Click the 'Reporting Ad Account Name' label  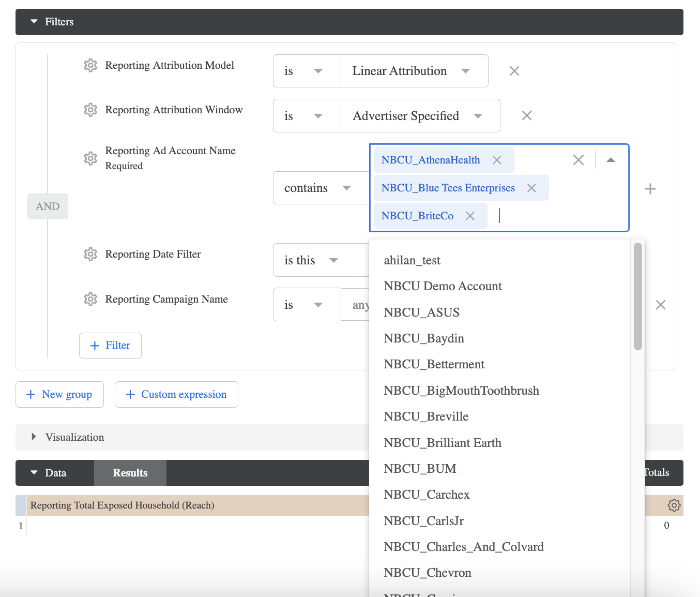point(171,151)
